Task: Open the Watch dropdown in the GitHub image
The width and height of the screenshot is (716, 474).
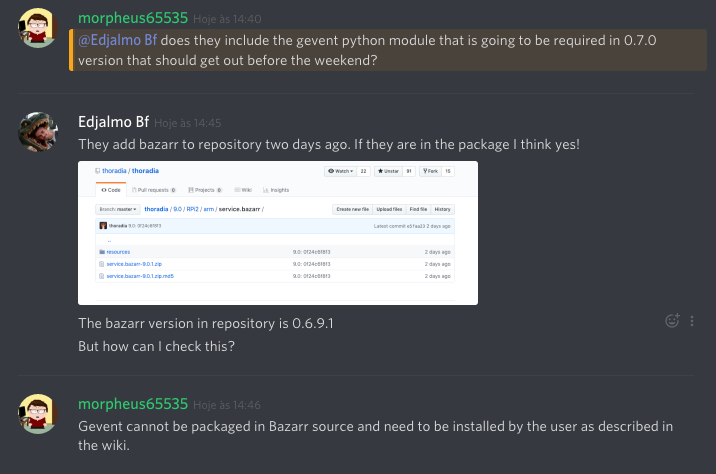Action: 341,172
